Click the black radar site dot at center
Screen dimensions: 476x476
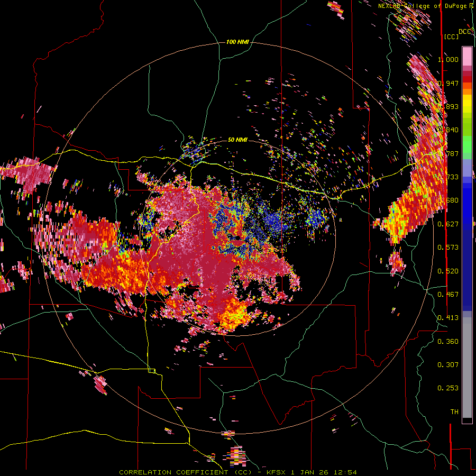pyautogui.click(x=238, y=237)
